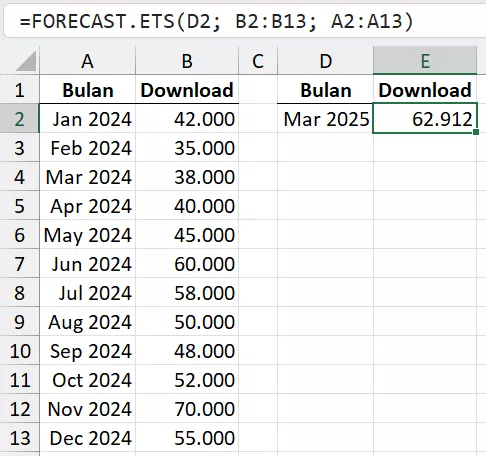Click cell 'Sep 2024'
This screenshot has width=486, height=456.
point(88,351)
